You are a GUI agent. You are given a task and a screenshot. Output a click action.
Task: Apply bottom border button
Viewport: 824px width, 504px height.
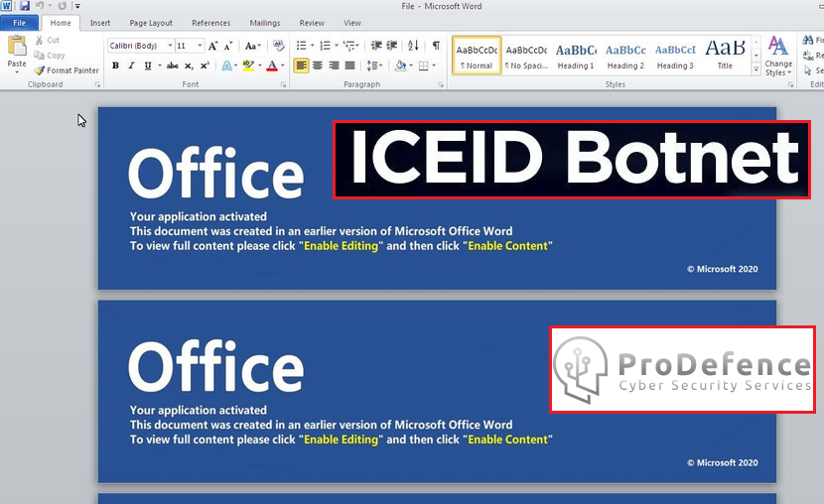click(x=424, y=65)
